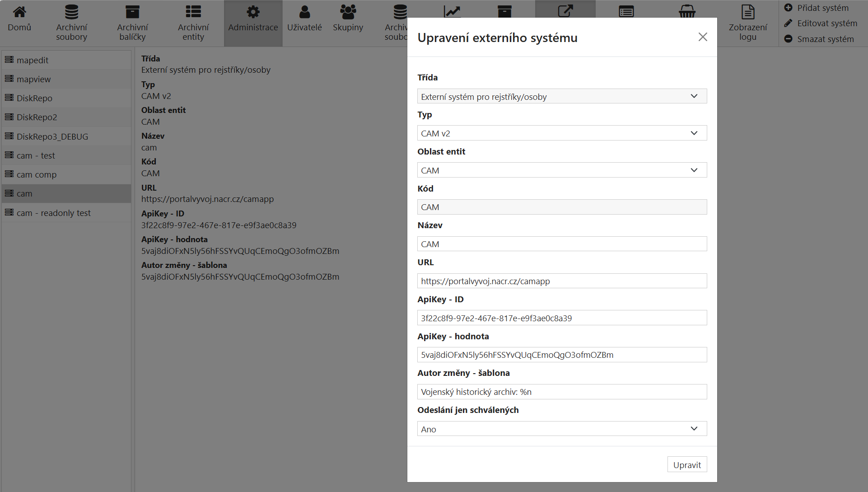Open Skupiny group icon
This screenshot has height=492, width=868.
click(348, 12)
